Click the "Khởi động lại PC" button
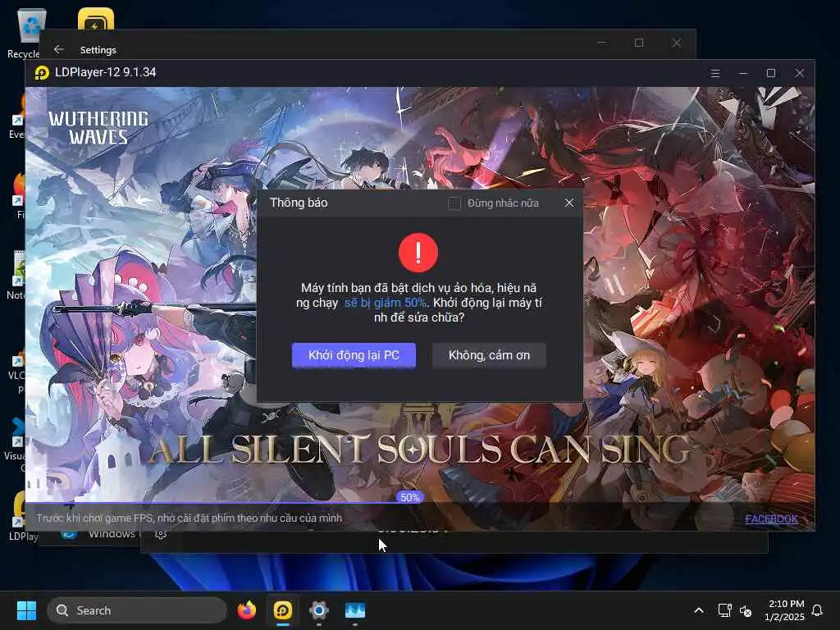Image resolution: width=840 pixels, height=630 pixels. click(x=354, y=355)
